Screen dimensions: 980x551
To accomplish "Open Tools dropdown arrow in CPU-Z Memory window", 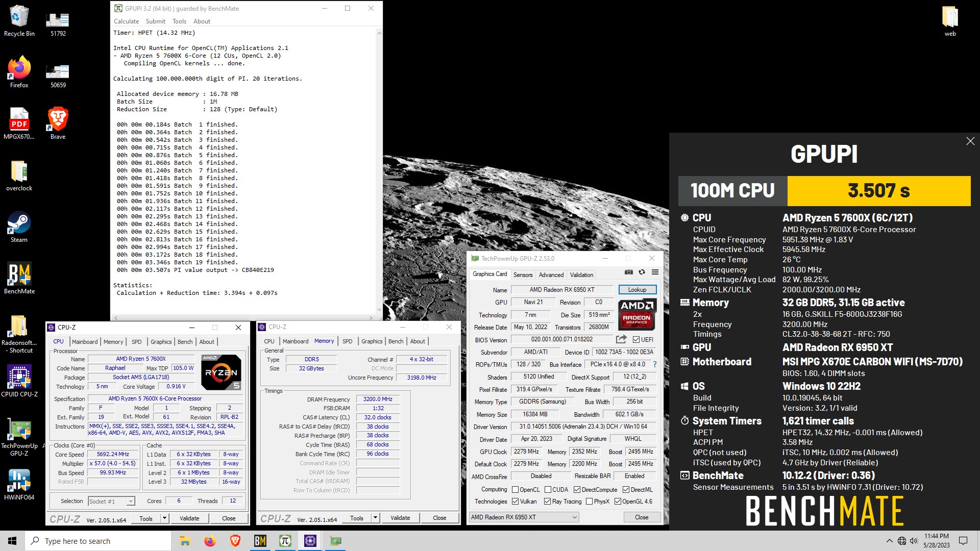I will click(375, 518).
